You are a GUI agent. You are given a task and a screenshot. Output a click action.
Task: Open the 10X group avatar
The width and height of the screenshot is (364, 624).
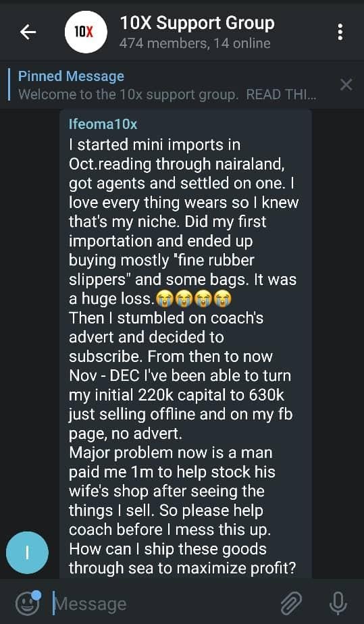86,32
